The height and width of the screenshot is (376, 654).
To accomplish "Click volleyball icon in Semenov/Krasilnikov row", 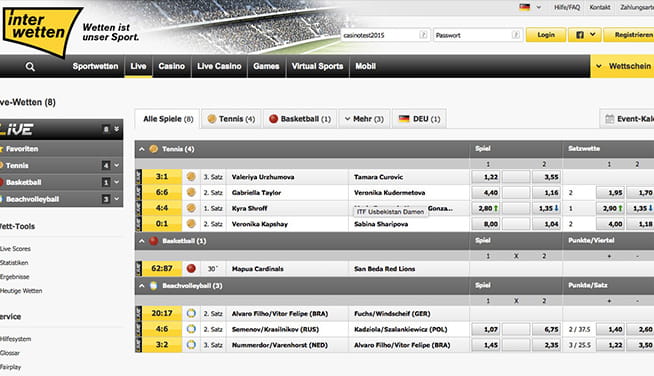I will (191, 329).
